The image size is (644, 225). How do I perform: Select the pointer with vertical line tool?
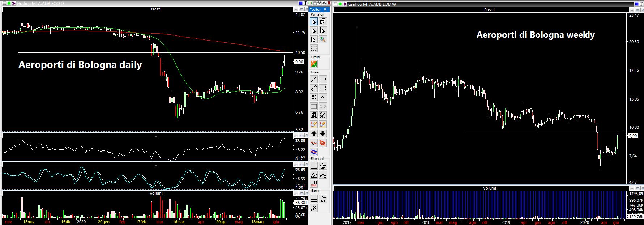(323, 31)
